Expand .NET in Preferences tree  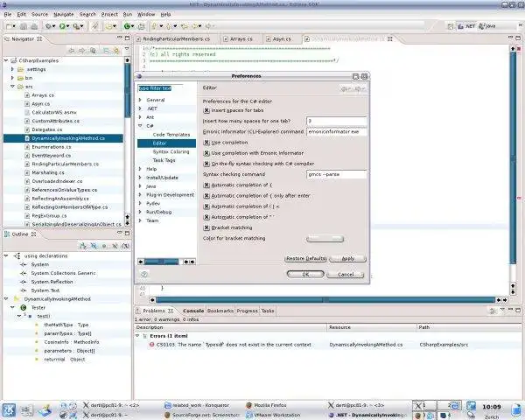click(140, 108)
